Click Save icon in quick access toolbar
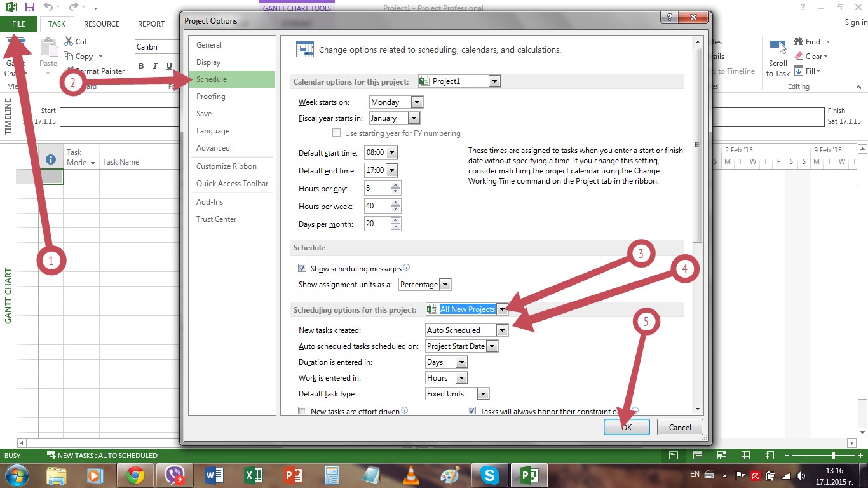 tap(29, 7)
